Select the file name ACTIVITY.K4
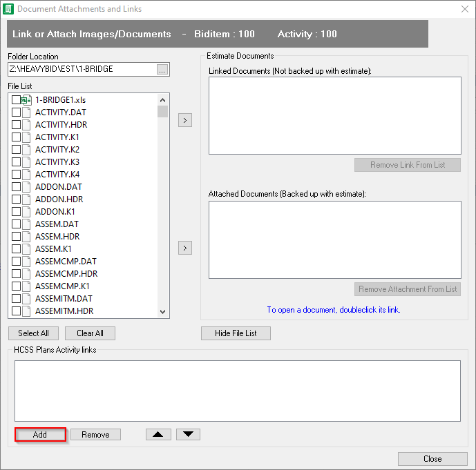The height and width of the screenshot is (470, 476). (57, 175)
